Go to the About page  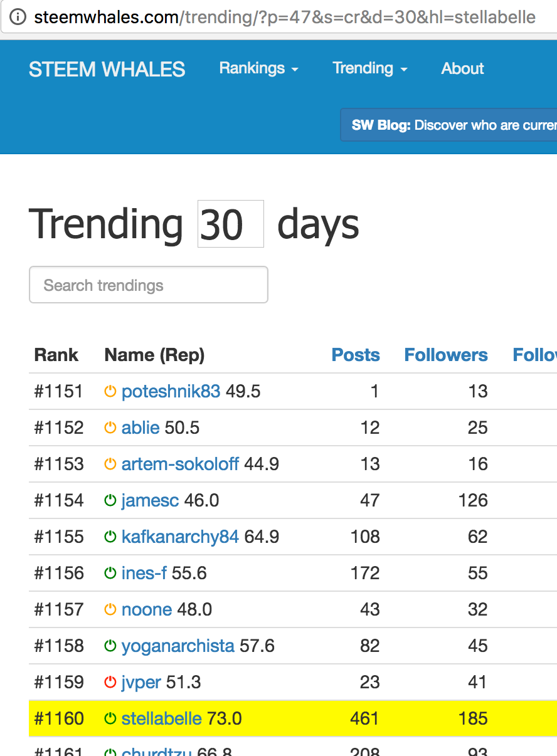pos(462,69)
